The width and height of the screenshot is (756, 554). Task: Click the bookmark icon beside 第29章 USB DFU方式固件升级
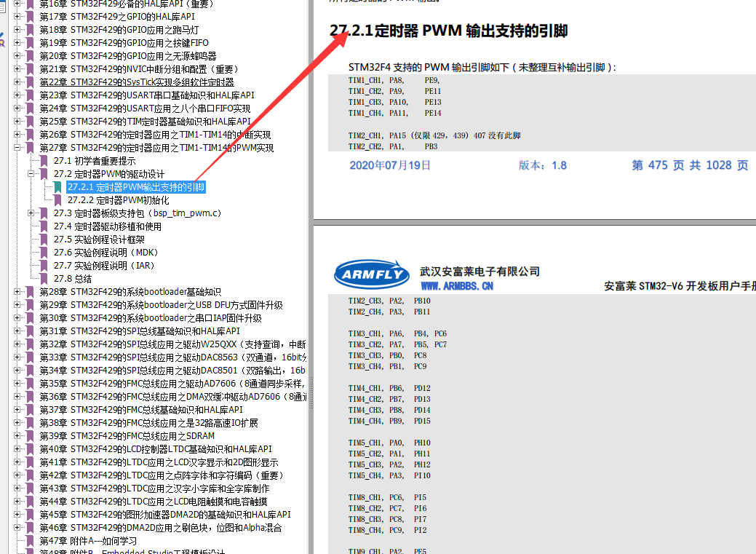pyautogui.click(x=30, y=305)
